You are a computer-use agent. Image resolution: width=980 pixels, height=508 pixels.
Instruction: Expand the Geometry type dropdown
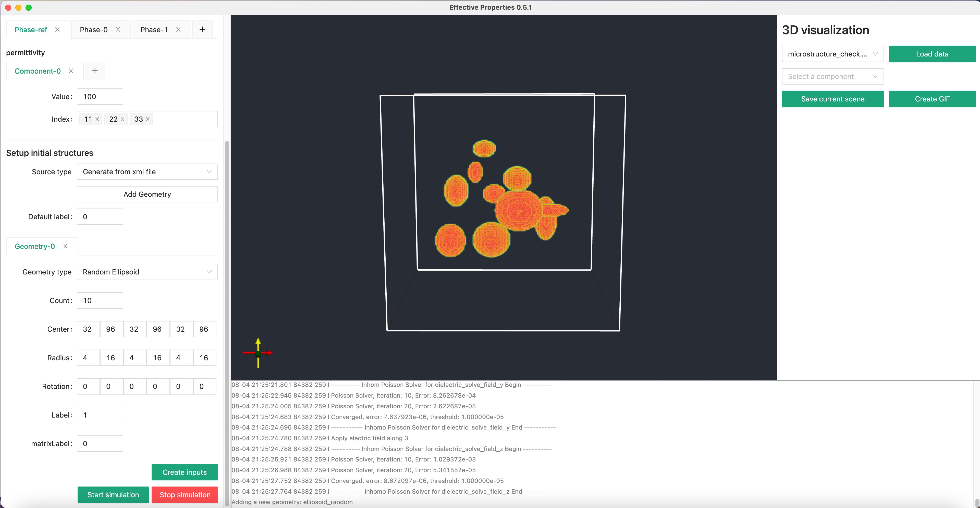coord(147,272)
